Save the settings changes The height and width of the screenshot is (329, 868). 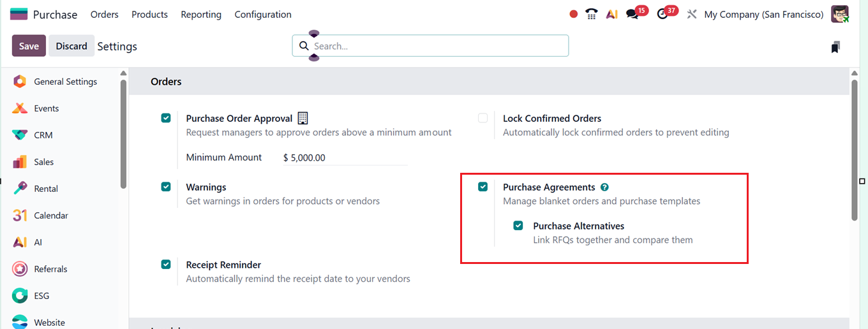click(29, 46)
